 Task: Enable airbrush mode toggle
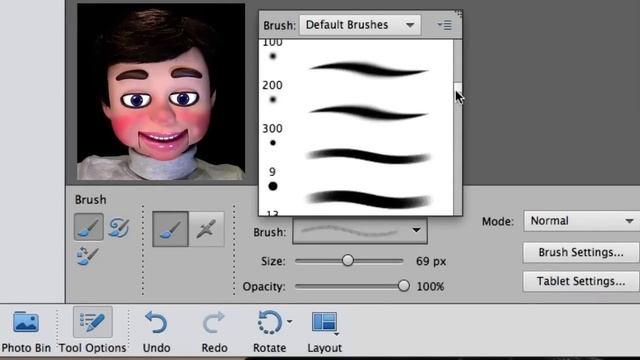pyautogui.click(x=207, y=229)
